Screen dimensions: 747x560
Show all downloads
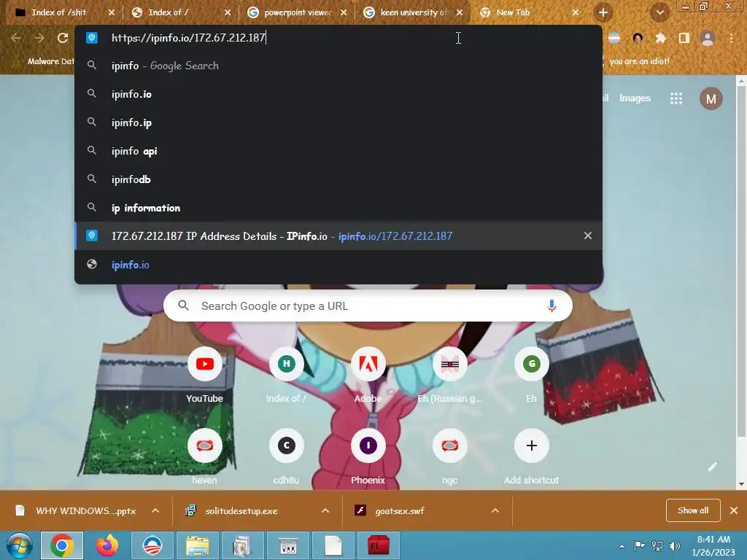(693, 510)
